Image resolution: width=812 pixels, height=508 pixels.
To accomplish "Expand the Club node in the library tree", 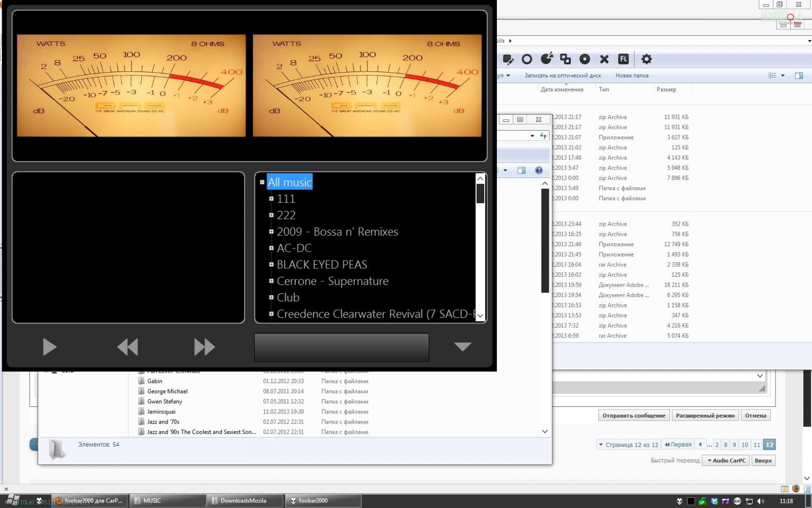I will tap(271, 297).
